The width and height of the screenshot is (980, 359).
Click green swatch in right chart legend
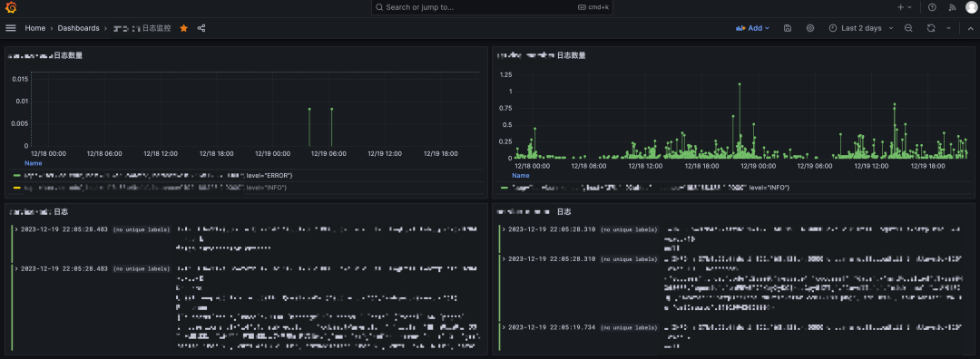504,188
